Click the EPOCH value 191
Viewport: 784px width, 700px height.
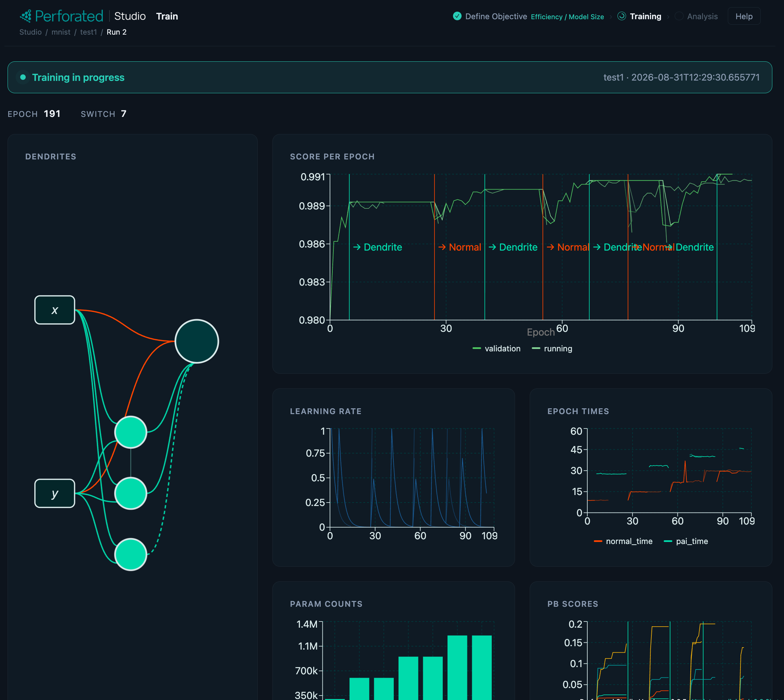(x=52, y=114)
